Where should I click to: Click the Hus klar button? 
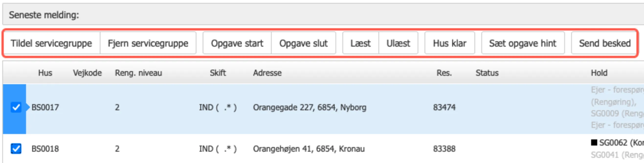pyautogui.click(x=449, y=43)
